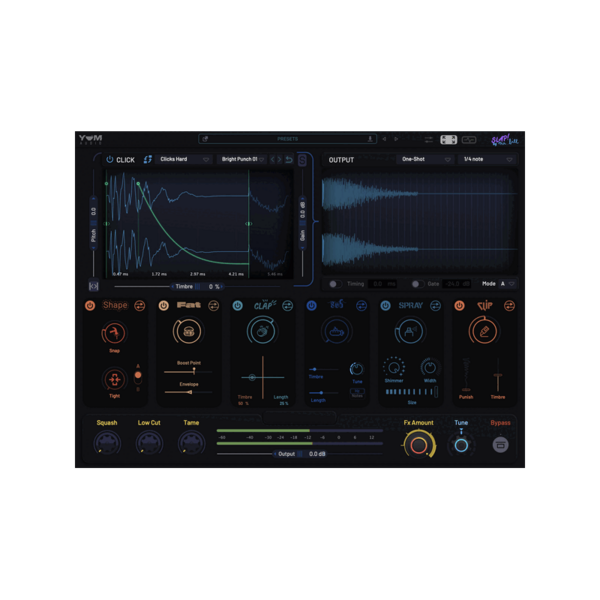Toggle the S solo button
Screen dimensions: 600x600
[302, 160]
